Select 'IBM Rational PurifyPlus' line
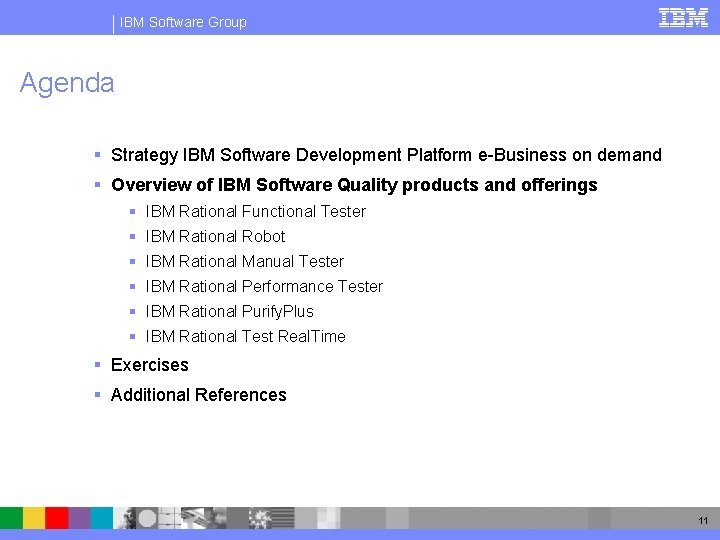Screen dimensions: 720x540 (x=229, y=311)
